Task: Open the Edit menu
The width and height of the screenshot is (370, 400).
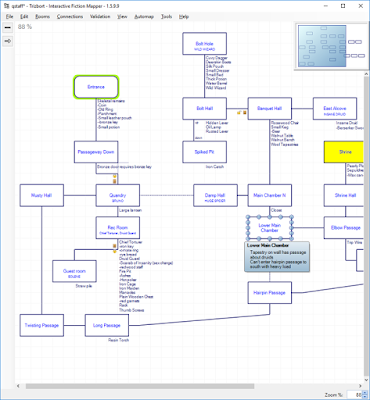Action: click(24, 16)
